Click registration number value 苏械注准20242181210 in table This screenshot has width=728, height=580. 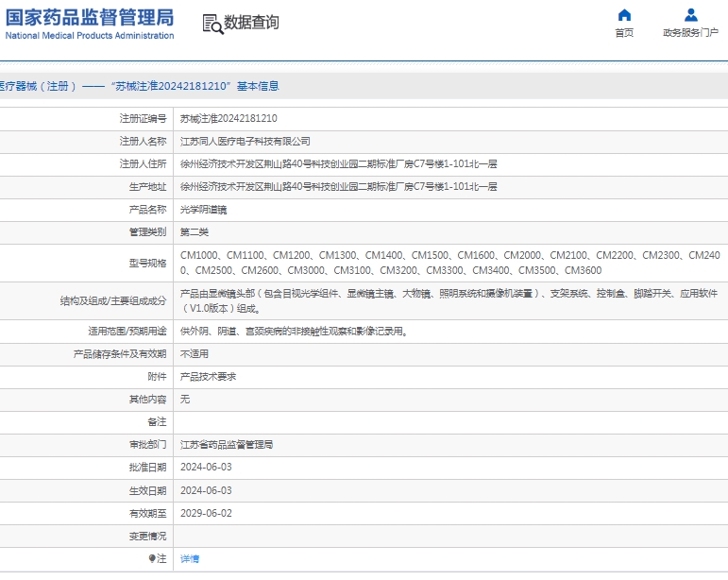tap(229, 119)
